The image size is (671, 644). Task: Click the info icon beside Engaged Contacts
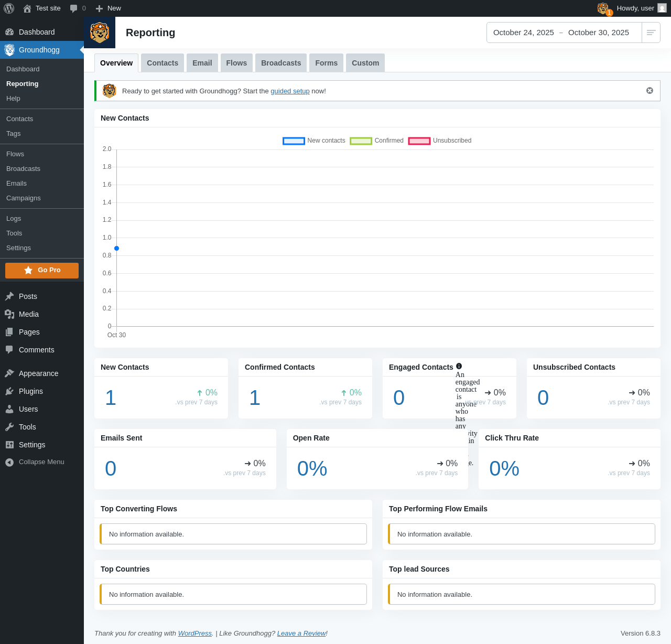pyautogui.click(x=459, y=366)
